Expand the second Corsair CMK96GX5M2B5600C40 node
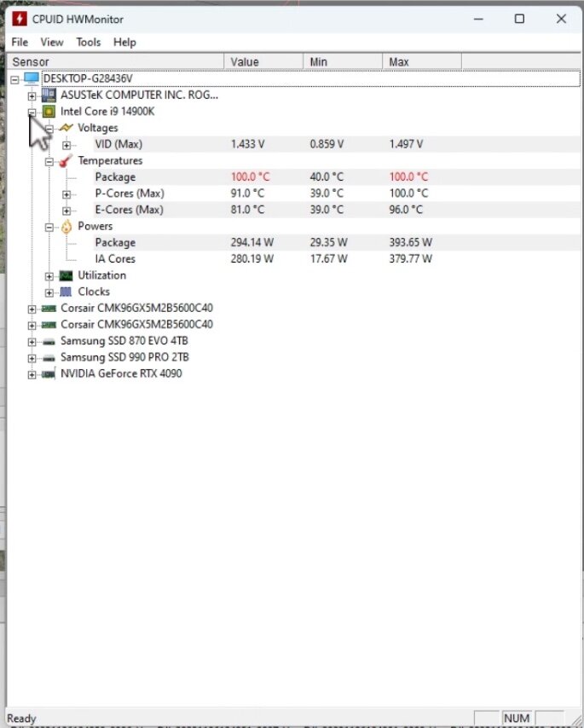 tap(32, 326)
